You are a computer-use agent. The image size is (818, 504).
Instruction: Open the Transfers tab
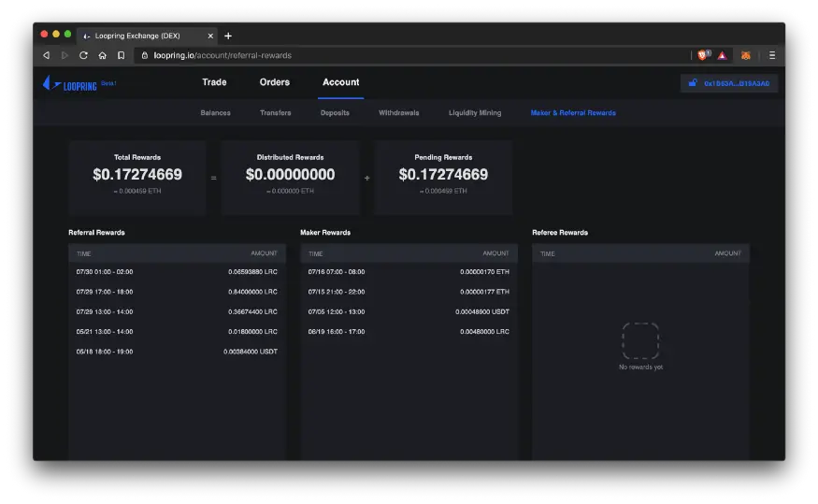coord(276,113)
